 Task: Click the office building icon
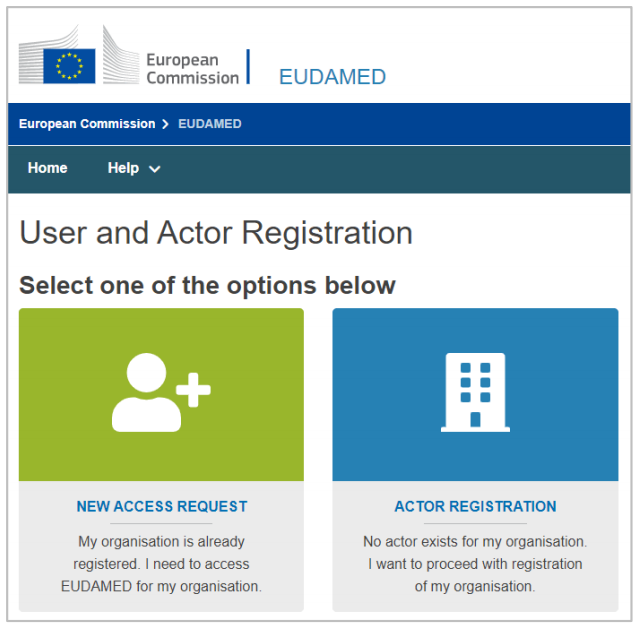coord(475,392)
